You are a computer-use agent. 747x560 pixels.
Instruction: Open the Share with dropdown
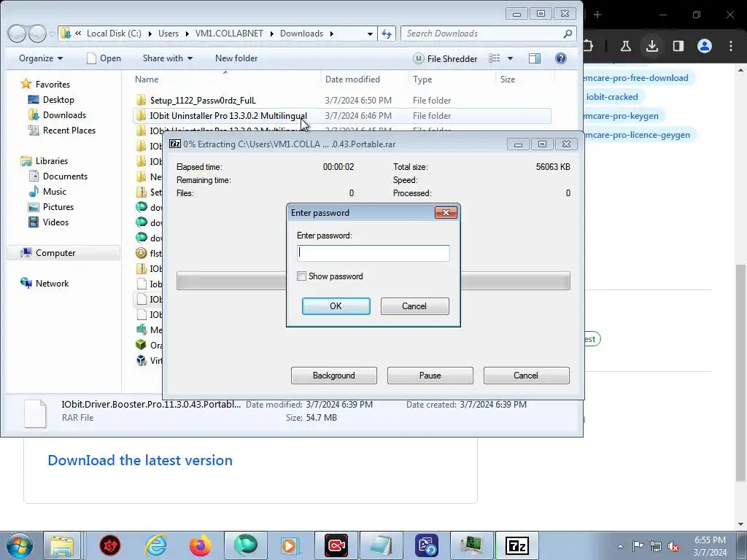click(168, 58)
